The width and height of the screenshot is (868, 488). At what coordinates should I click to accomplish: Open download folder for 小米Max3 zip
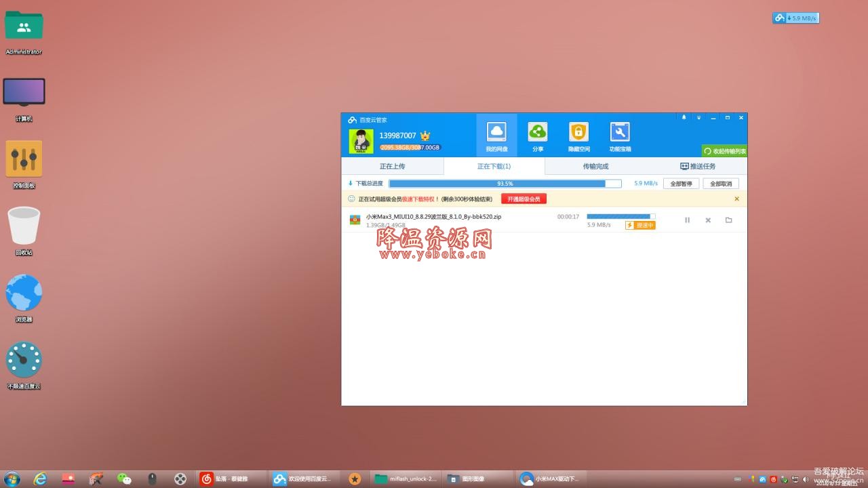(x=729, y=220)
